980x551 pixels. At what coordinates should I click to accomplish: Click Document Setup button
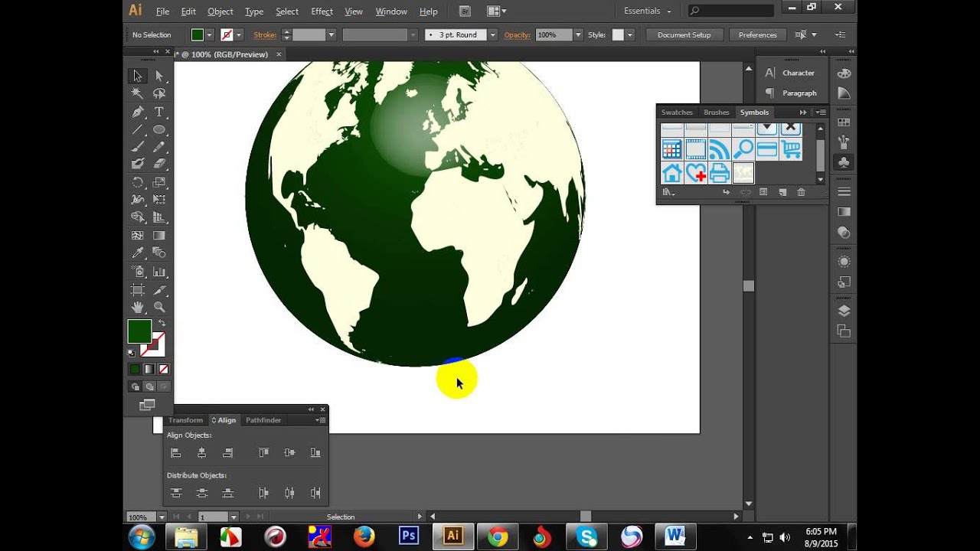tap(684, 35)
